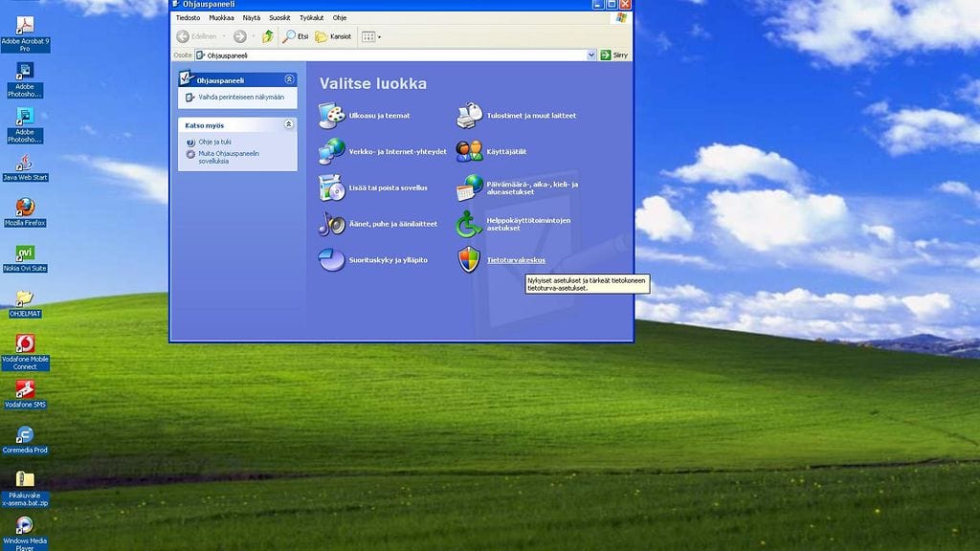The width and height of the screenshot is (980, 551).
Task: Collapse the Katso myös sidebar section
Action: (x=289, y=124)
